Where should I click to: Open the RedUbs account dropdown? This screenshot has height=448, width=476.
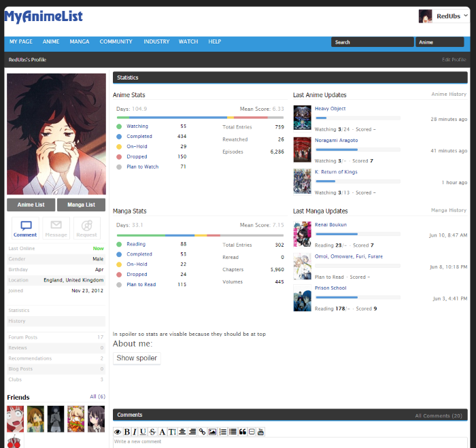point(443,16)
